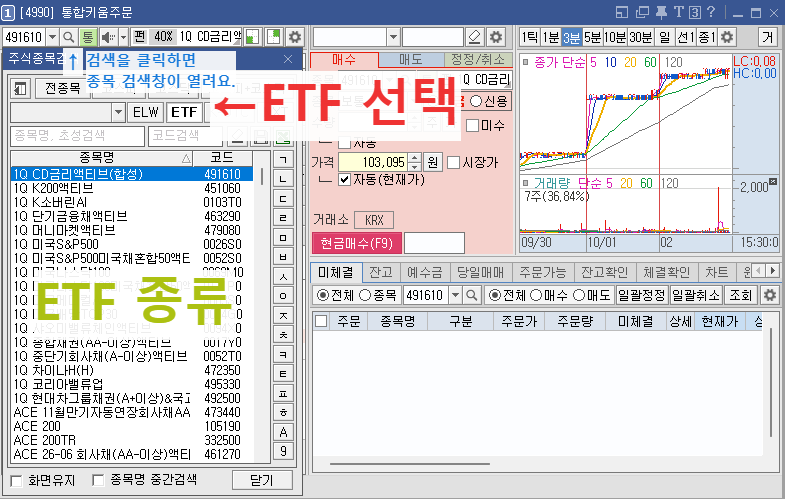
Task: Open stock search magnifier beside code 491610
Action: pyautogui.click(x=69, y=37)
